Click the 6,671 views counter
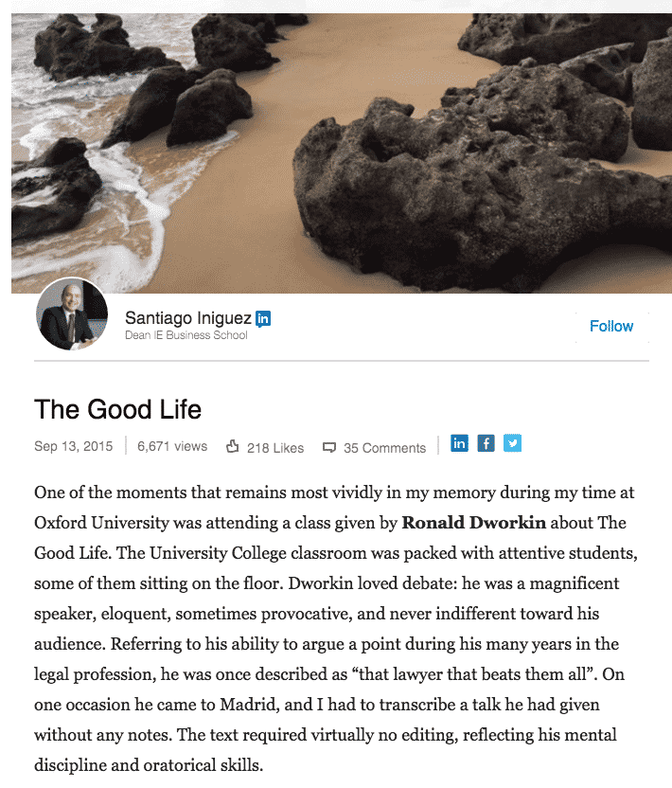 point(172,446)
